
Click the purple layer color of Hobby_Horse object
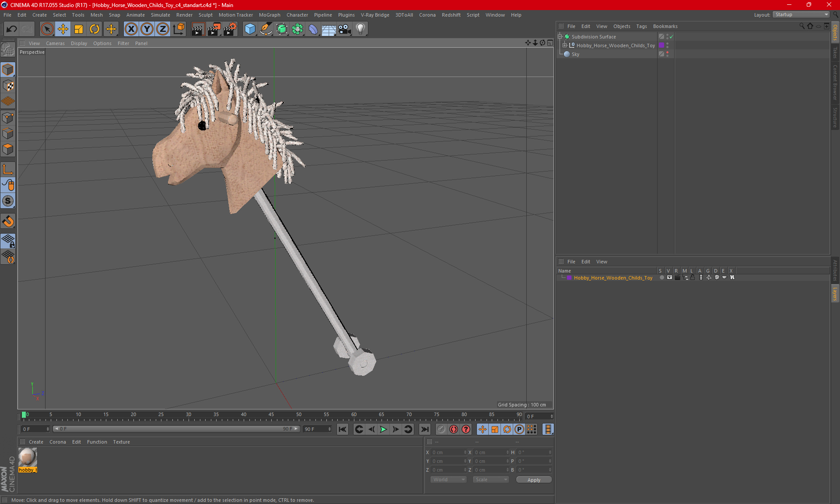tap(661, 45)
